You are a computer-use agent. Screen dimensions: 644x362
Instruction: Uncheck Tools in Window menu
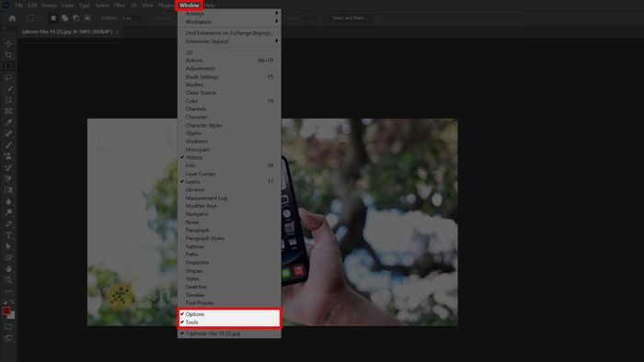click(x=229, y=322)
